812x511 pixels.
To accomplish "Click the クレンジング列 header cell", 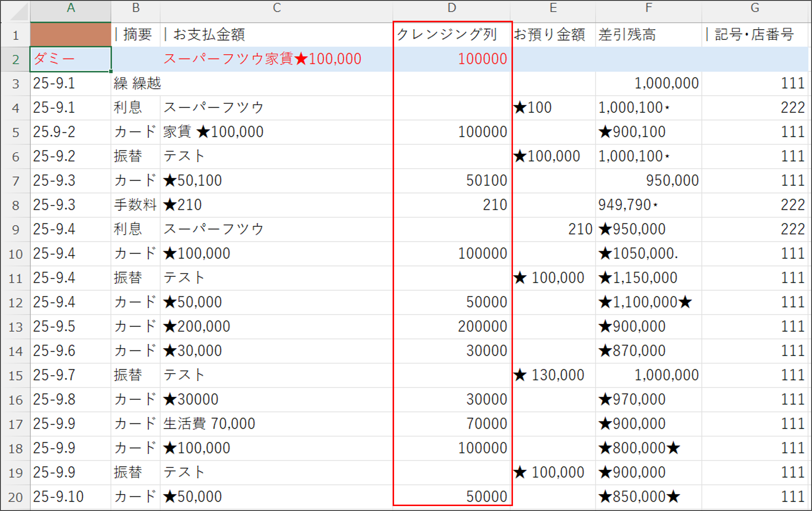I will 451,34.
